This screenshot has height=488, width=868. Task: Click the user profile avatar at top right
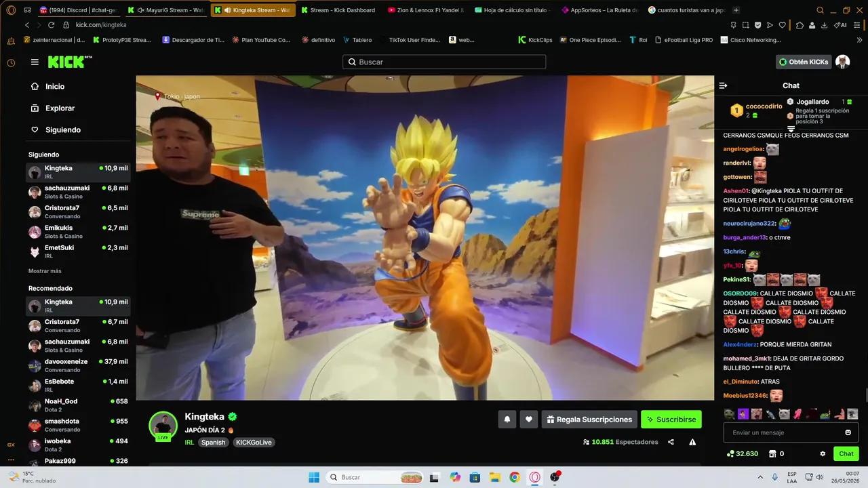842,62
